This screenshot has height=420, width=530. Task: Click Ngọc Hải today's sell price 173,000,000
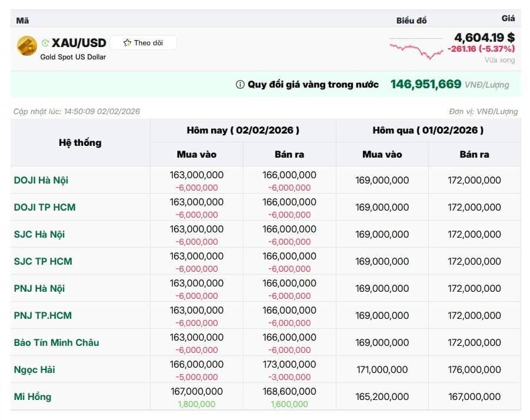tap(289, 364)
